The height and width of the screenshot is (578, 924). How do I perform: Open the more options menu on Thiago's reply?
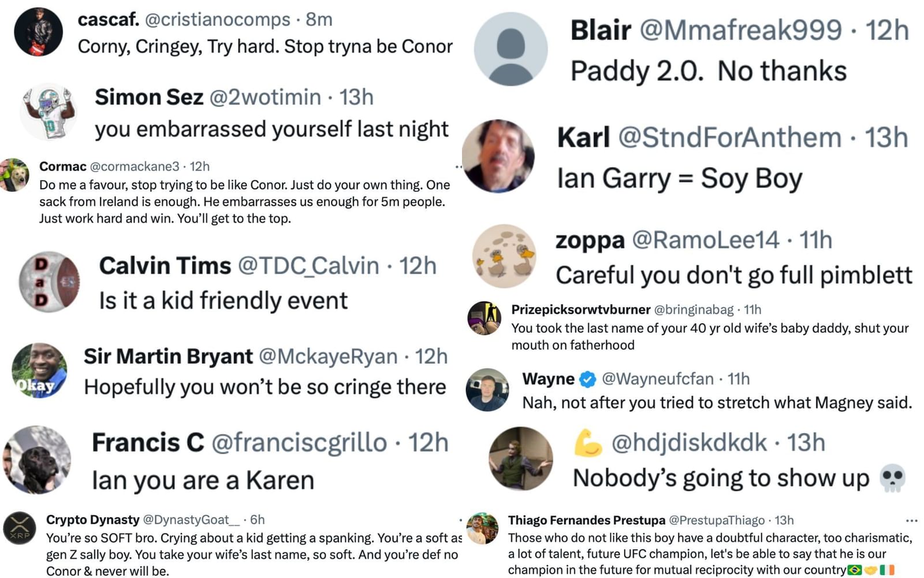(x=911, y=520)
